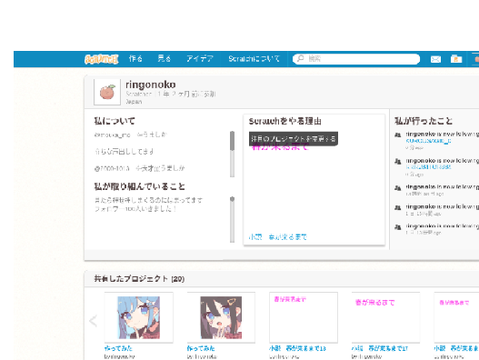The width and height of the screenshot is (479, 360).
Task: Open first 作ってみた project title link
Action: point(118,348)
